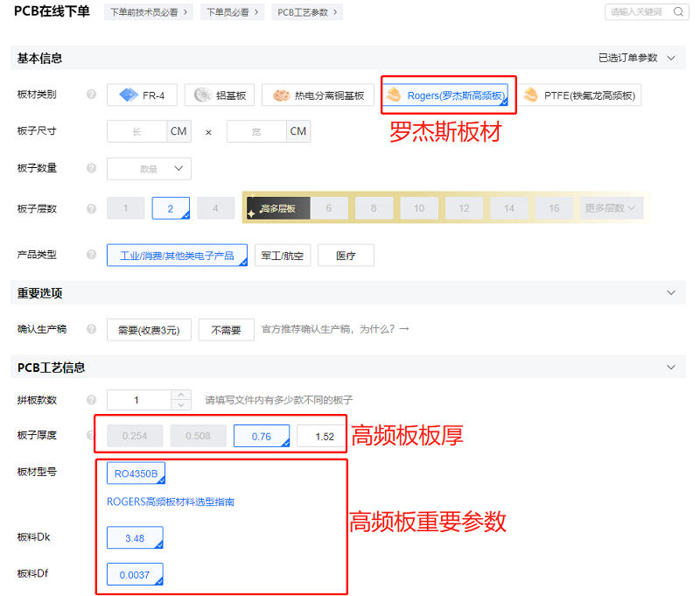The height and width of the screenshot is (596, 700).
Task: Click help icon next to 拼板款数
Action: pyautogui.click(x=91, y=400)
